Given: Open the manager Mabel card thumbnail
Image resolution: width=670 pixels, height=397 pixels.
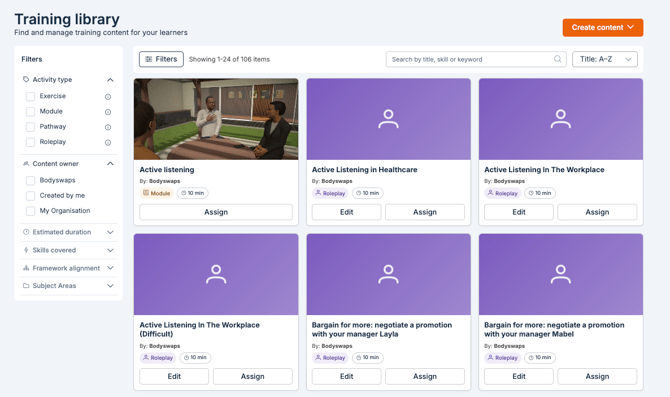Looking at the screenshot, I should [561, 274].
